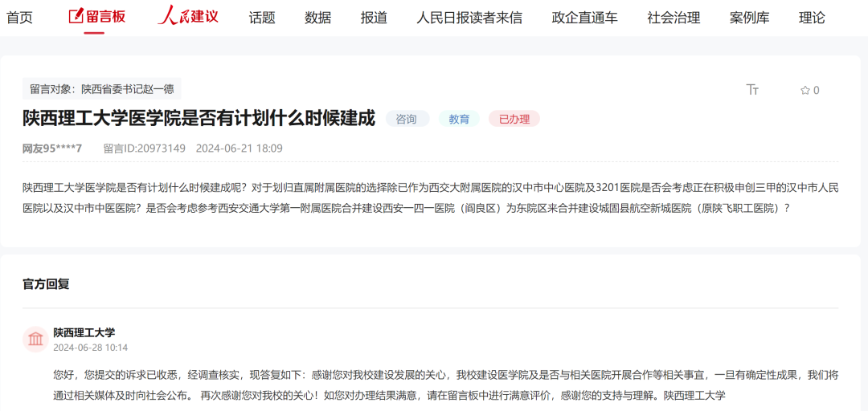868x411 pixels.
Task: Open the 首页 home page
Action: (x=19, y=18)
